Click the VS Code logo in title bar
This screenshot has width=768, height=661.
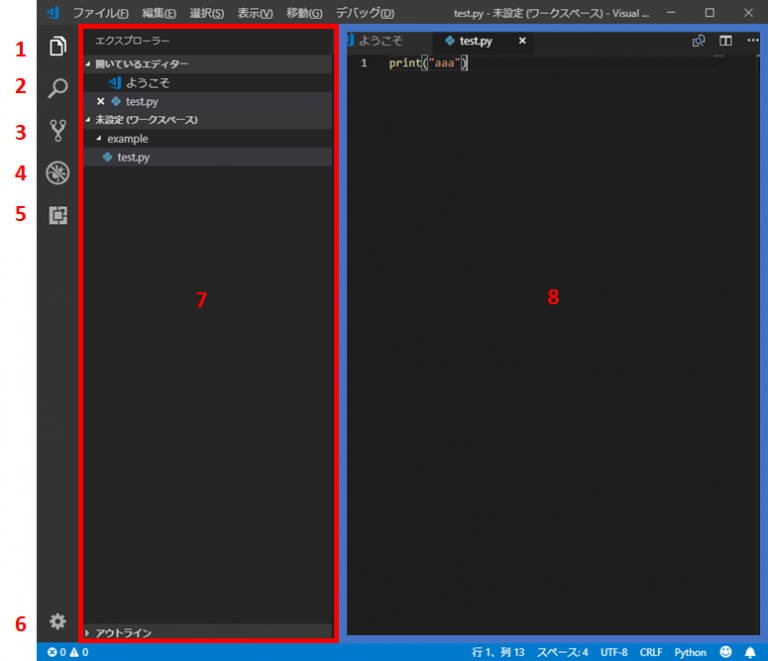coord(52,13)
